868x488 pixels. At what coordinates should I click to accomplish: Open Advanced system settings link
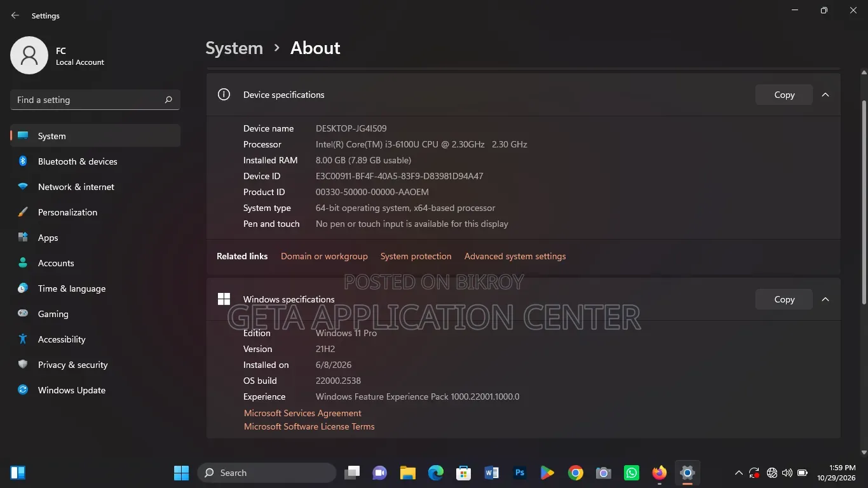[515, 256]
